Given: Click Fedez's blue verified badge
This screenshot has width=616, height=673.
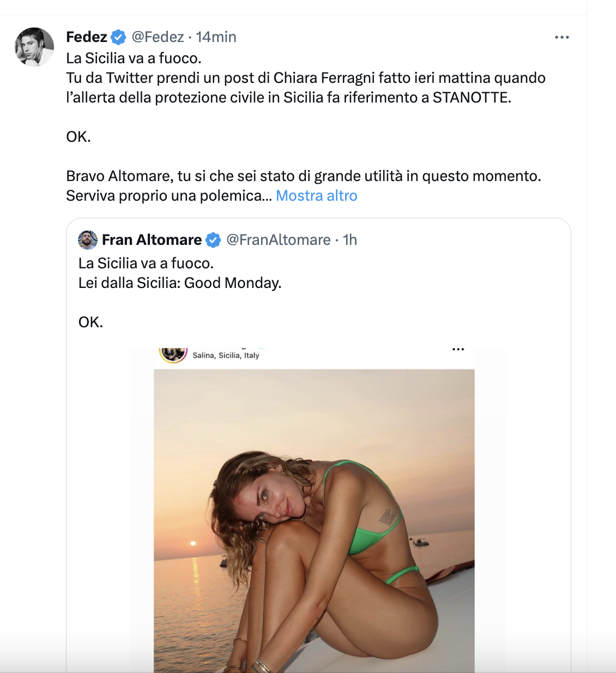Looking at the screenshot, I should click(x=117, y=37).
